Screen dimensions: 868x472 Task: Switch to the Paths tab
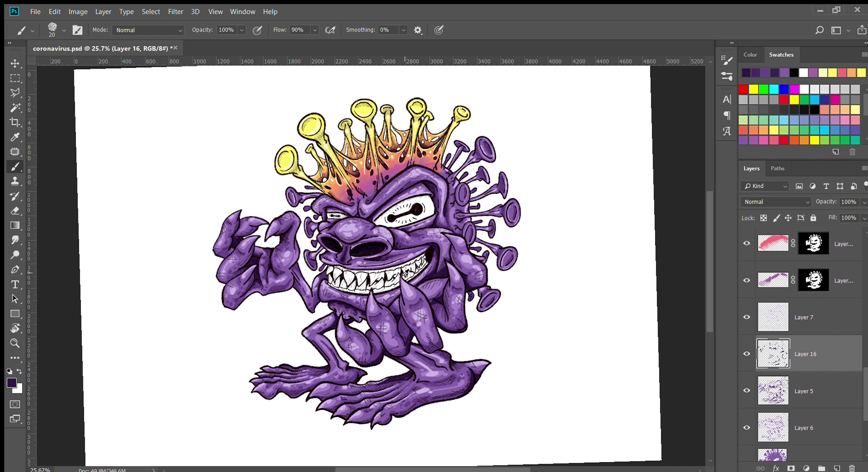coord(777,169)
